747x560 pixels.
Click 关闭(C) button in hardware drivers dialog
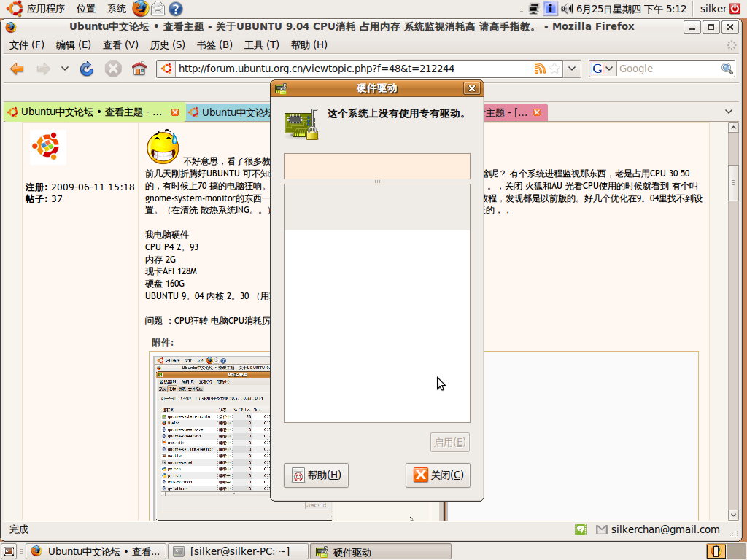[438, 475]
